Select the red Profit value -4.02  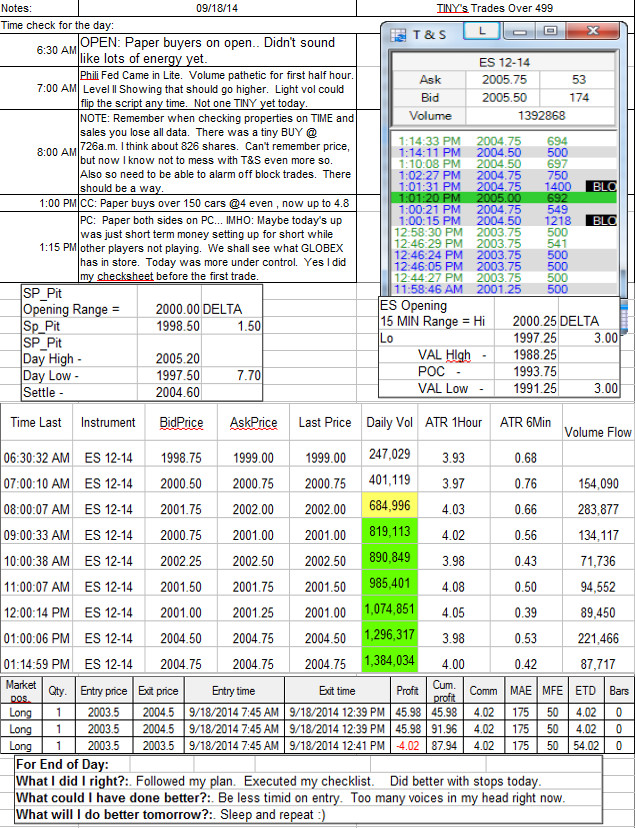[x=407, y=746]
